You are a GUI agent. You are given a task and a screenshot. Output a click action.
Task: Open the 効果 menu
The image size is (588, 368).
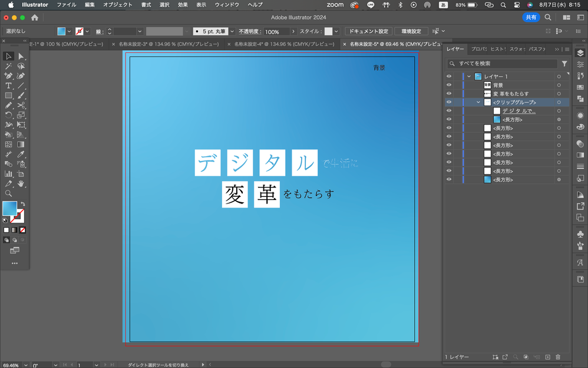click(x=183, y=5)
